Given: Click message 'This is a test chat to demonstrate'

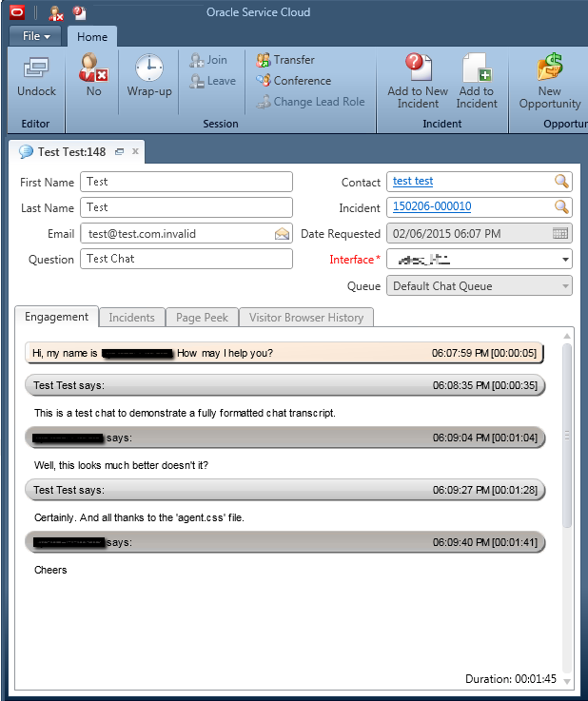Looking at the screenshot, I should pos(185,413).
